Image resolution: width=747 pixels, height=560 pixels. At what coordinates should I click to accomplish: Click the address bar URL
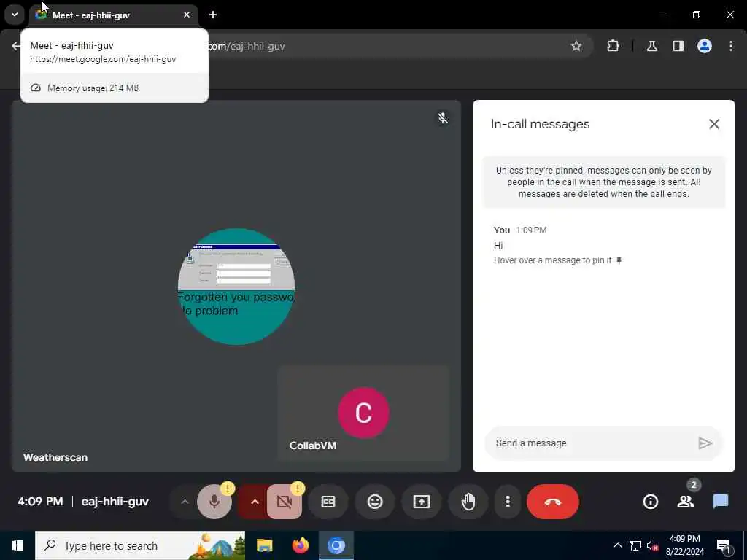coord(247,46)
